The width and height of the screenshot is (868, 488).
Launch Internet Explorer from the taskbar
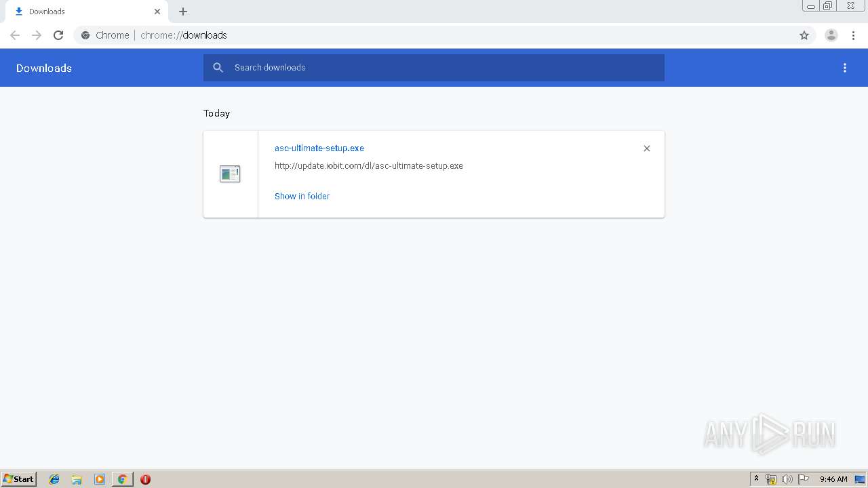coord(54,479)
